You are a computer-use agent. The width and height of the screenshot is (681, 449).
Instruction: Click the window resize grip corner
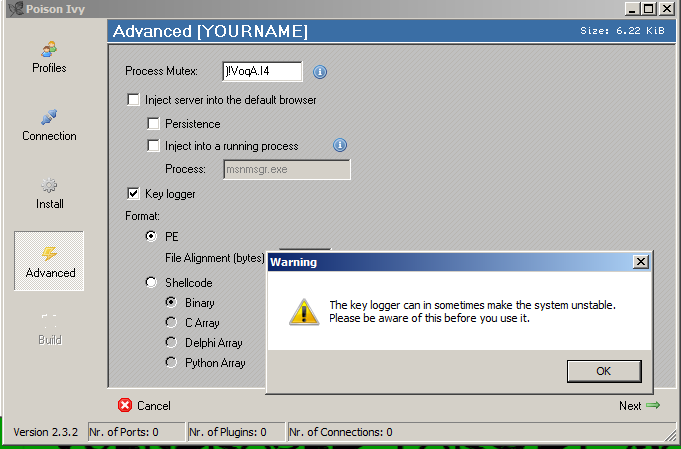point(671,435)
